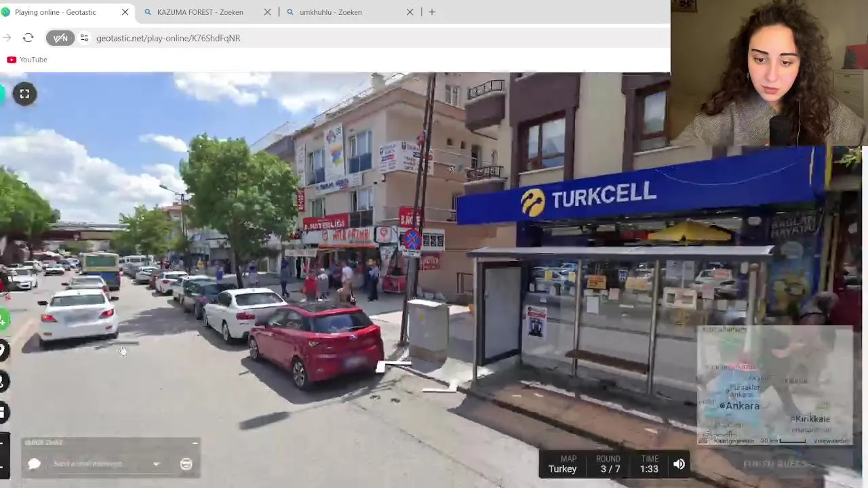Toggle fullscreen for the street view
Screen dimensions: 868x488
pos(24,94)
